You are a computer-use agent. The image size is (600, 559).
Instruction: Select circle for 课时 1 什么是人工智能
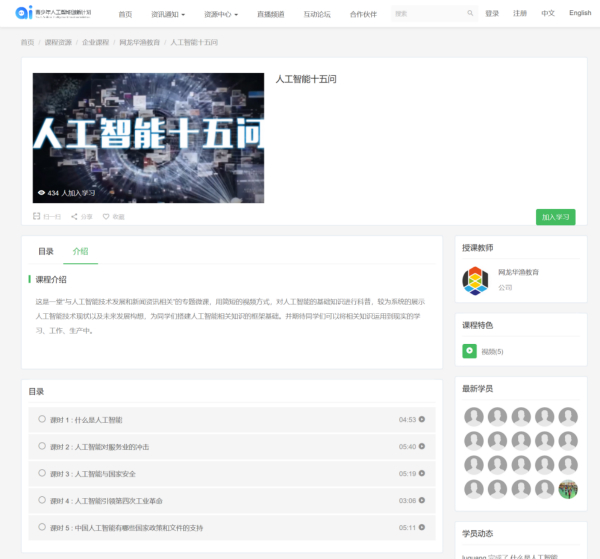(42, 419)
